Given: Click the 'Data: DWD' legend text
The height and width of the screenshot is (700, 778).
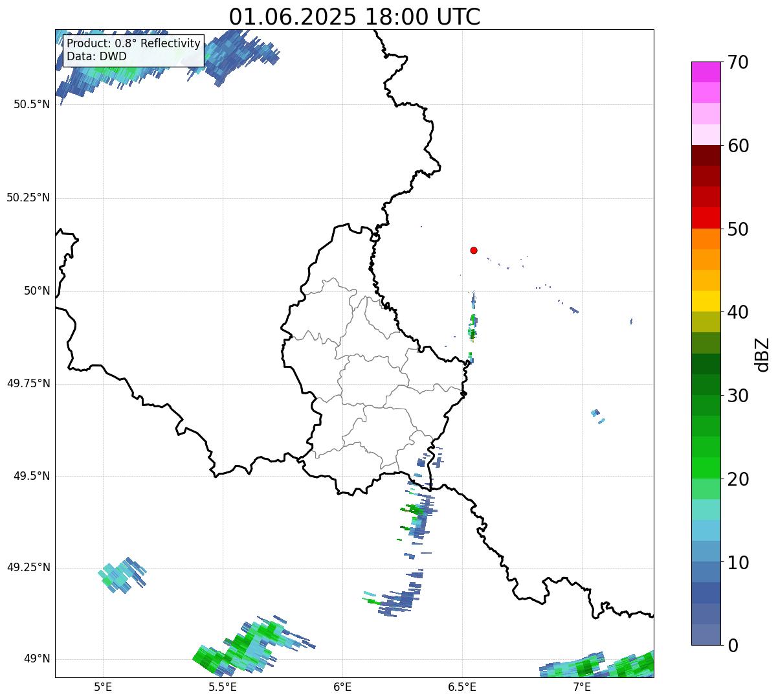Looking at the screenshot, I should 96,56.
